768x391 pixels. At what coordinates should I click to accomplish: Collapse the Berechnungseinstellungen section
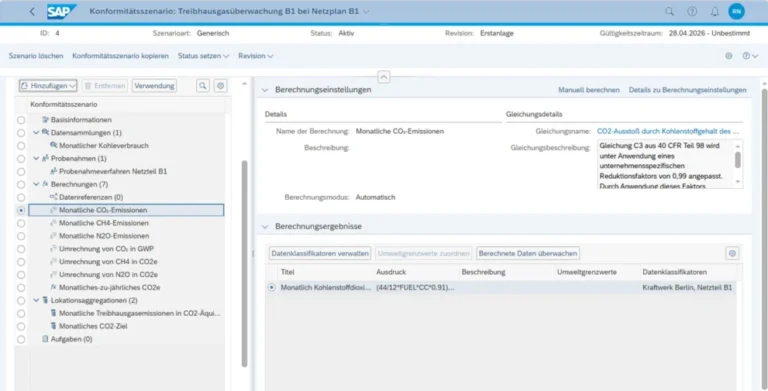tap(265, 90)
